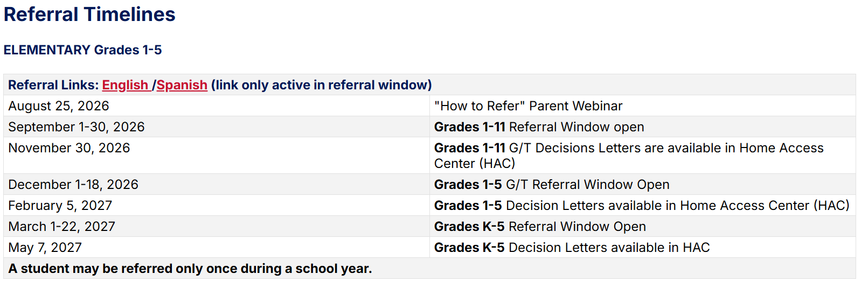Select the August 25, 2026 date cell
Viewport: 868px width, 288px height.
click(217, 106)
